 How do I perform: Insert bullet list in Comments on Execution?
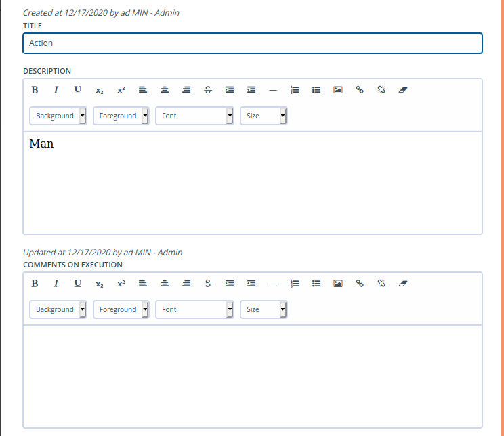coord(316,284)
